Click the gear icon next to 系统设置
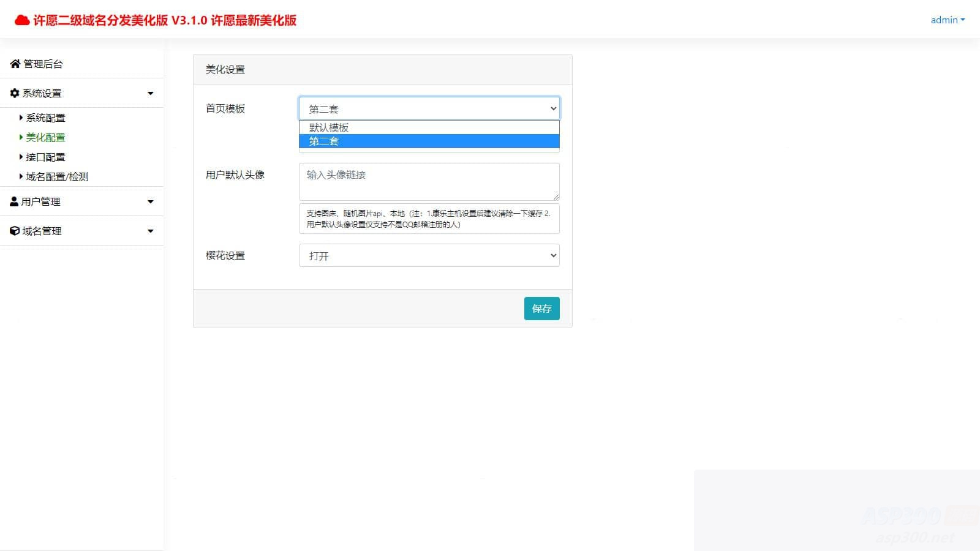 [x=14, y=92]
